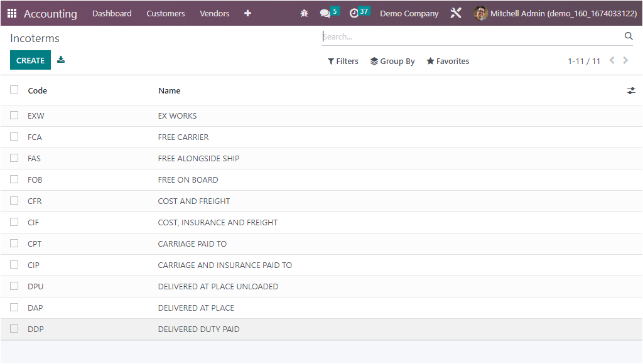This screenshot has height=364, width=643.
Task: Open DELIVERED AT PLACE UNLOADED record
Action: click(218, 287)
